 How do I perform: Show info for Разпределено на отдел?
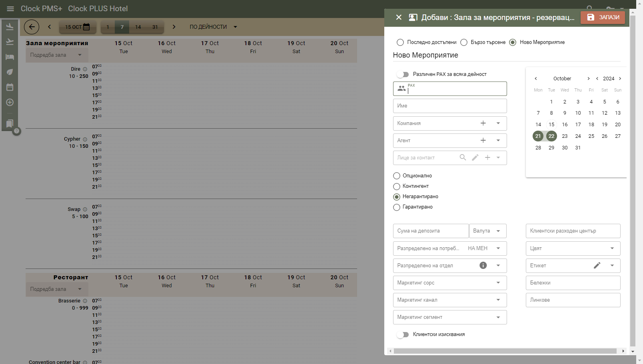(x=483, y=265)
